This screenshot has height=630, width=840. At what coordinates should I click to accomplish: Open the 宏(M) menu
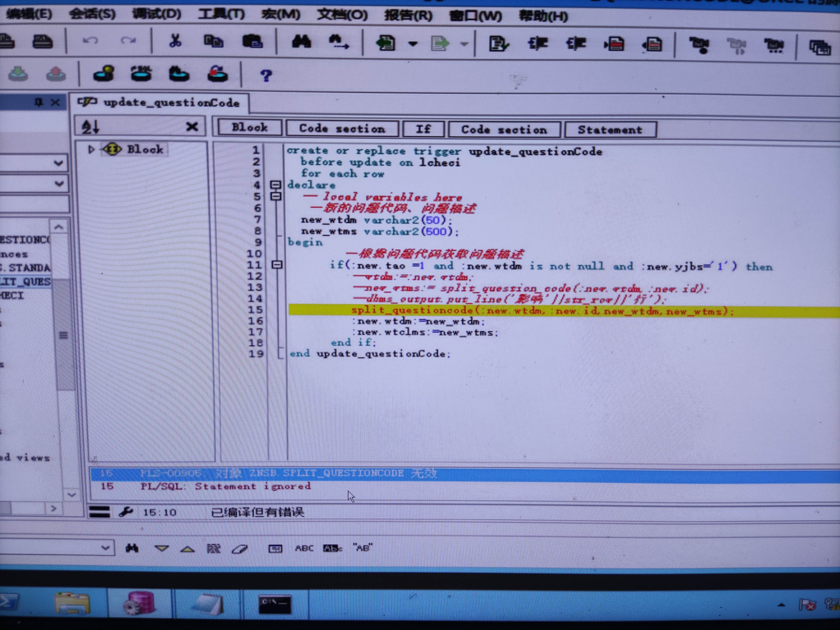point(281,15)
